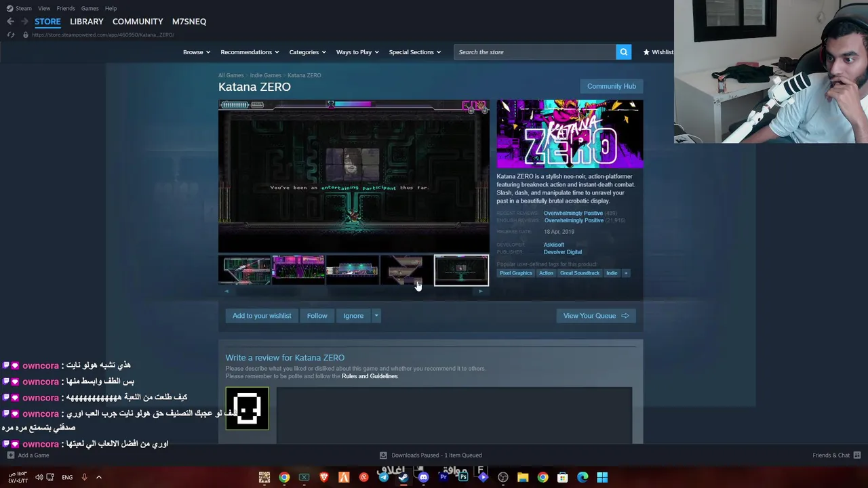Screen dimensions: 868x488
Task: Open Discord from the taskbar
Action: [423, 477]
